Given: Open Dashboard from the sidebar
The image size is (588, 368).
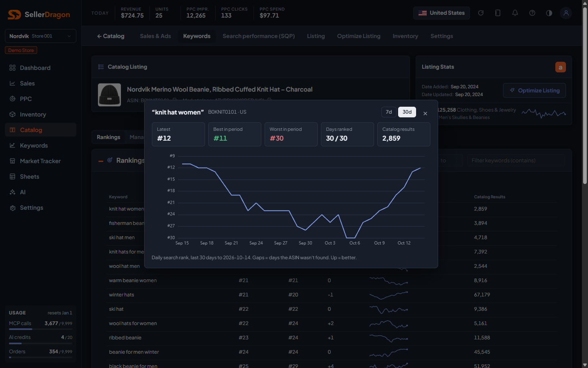Looking at the screenshot, I should (x=40, y=68).
